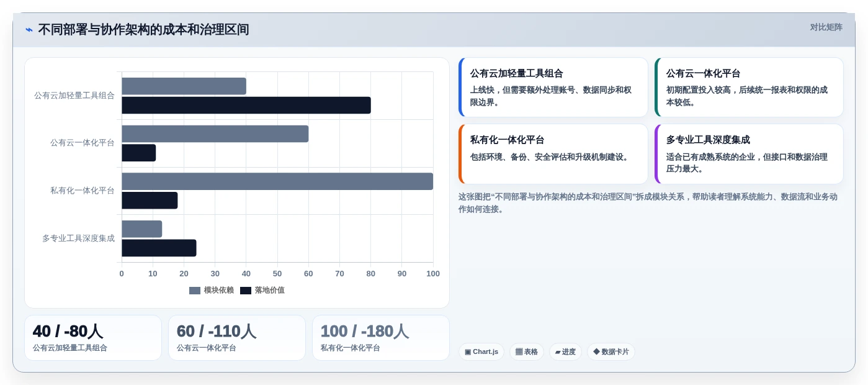Viewport: 868px width, 385px height.
Task: Click the text 包括环境、备份、安全评估和升级机制建设
Action: 550,157
